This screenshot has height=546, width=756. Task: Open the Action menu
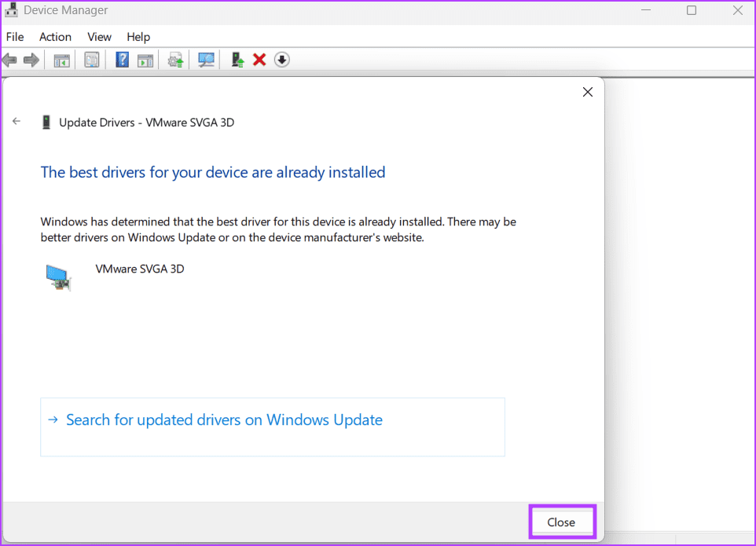coord(54,36)
